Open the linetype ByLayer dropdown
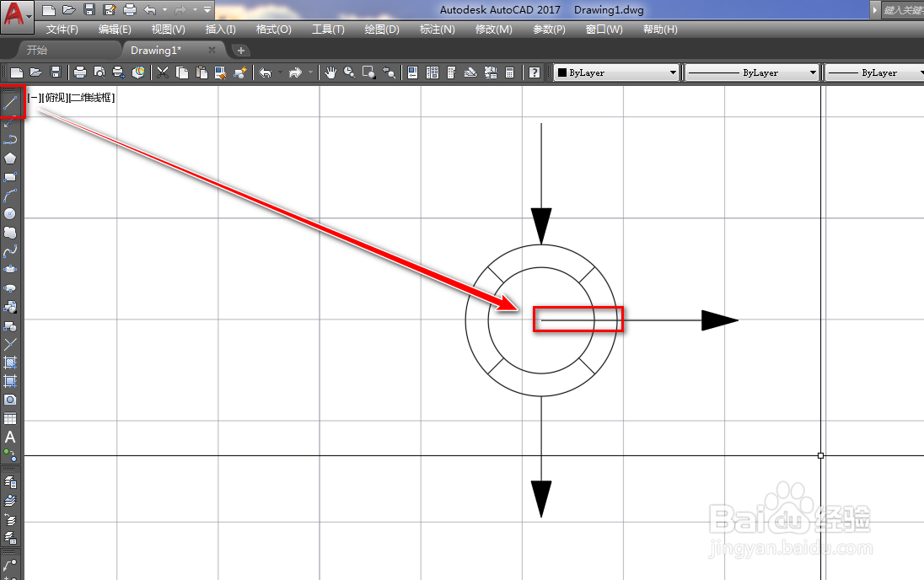Viewport: 924px width, 580px height. pyautogui.click(x=752, y=72)
